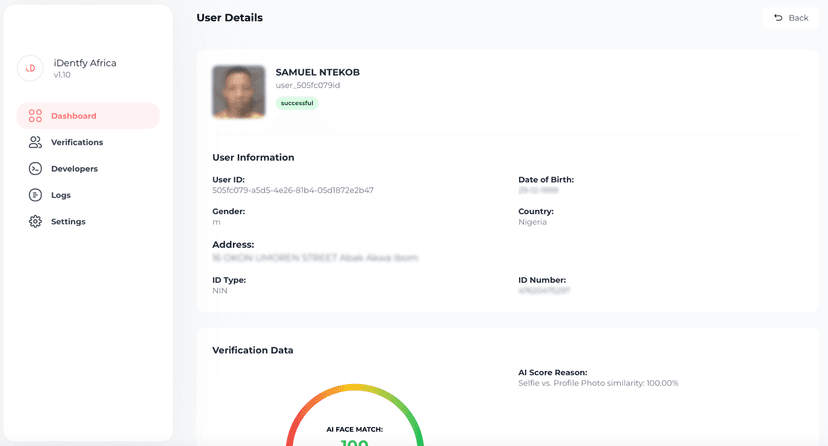Click the User ID value text

(292, 190)
